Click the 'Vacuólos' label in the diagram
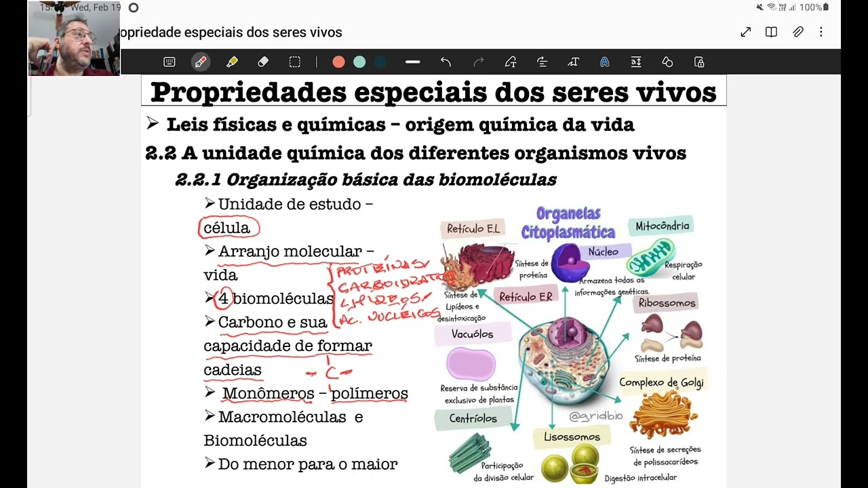The height and width of the screenshot is (488, 868). [x=473, y=334]
